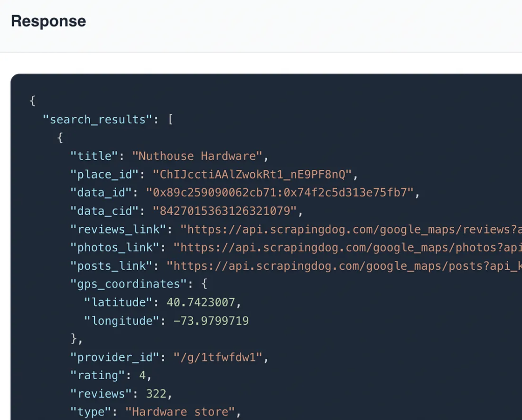Select the Response heading
The image size is (522, 420).
(48, 21)
